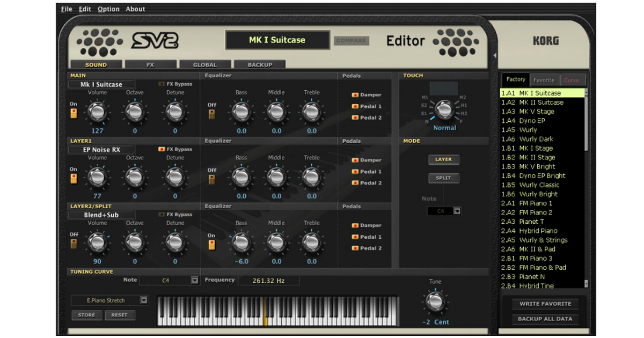Click the Layer1 equalizer Treble knob
644x338 pixels.
click(x=312, y=177)
